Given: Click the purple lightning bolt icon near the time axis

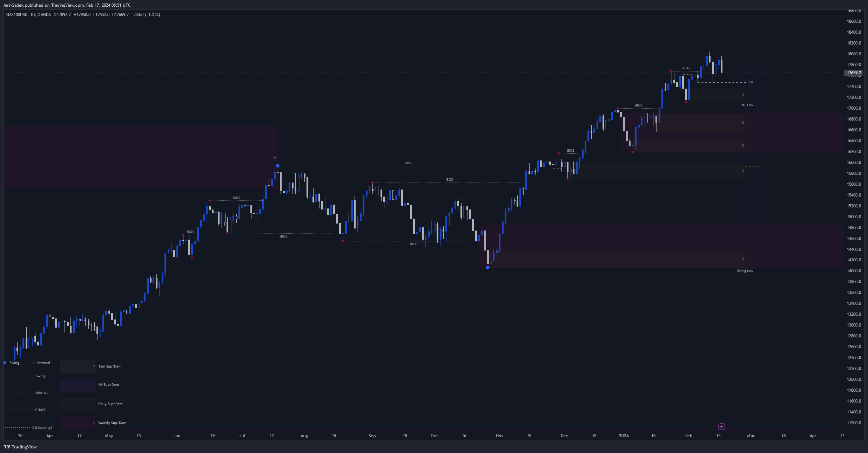Looking at the screenshot, I should 721,426.
